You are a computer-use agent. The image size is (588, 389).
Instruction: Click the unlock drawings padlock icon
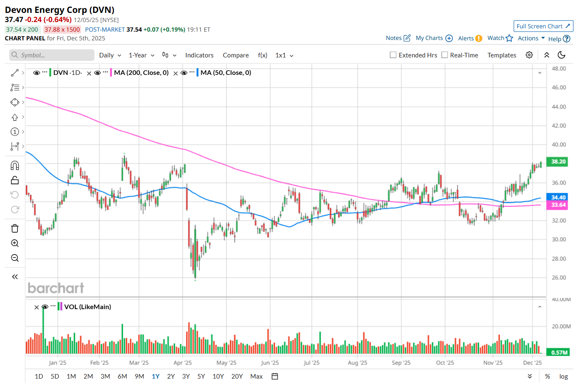click(x=15, y=180)
